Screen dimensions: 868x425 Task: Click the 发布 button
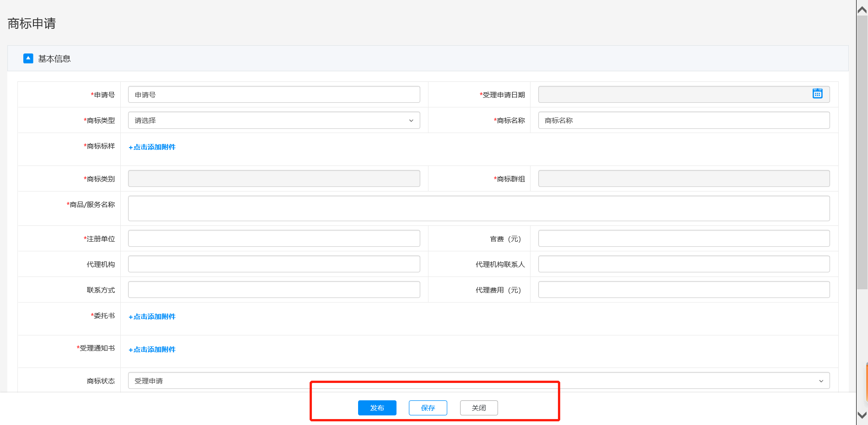coord(377,408)
